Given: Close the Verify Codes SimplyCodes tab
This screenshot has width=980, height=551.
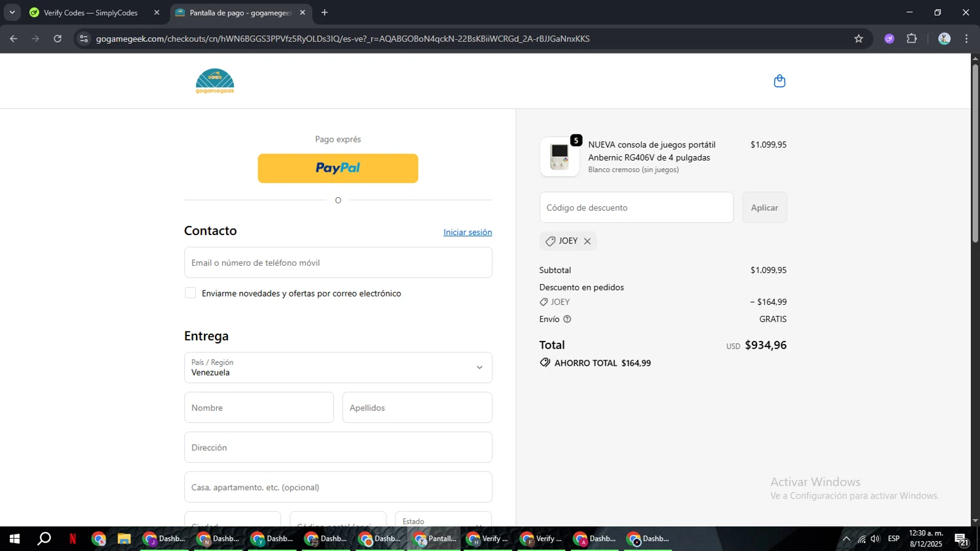Looking at the screenshot, I should coord(157,12).
